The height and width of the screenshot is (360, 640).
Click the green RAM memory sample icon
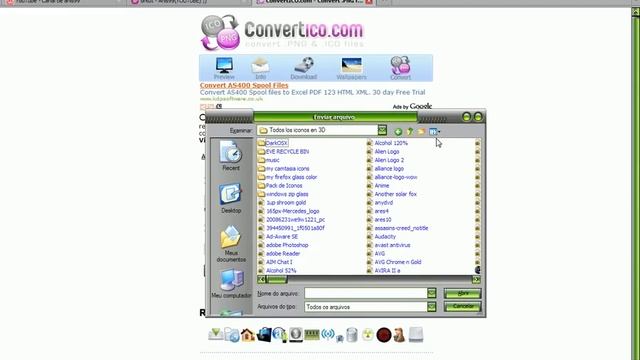point(312,335)
